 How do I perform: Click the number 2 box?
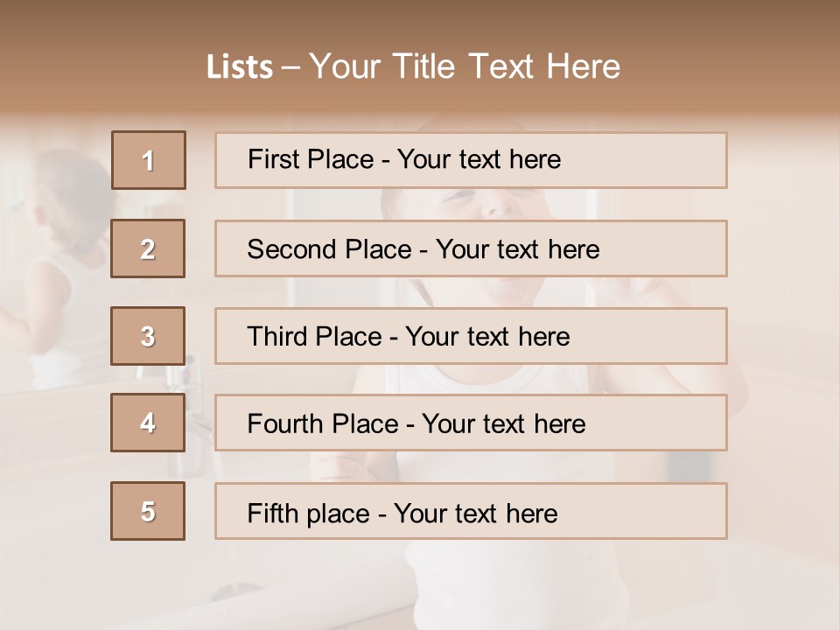(x=148, y=248)
